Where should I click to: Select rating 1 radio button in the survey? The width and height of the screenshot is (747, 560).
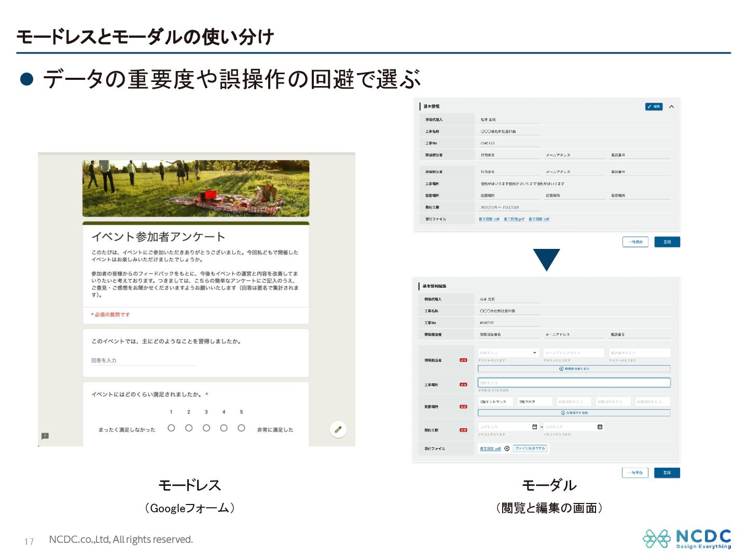coord(171,428)
